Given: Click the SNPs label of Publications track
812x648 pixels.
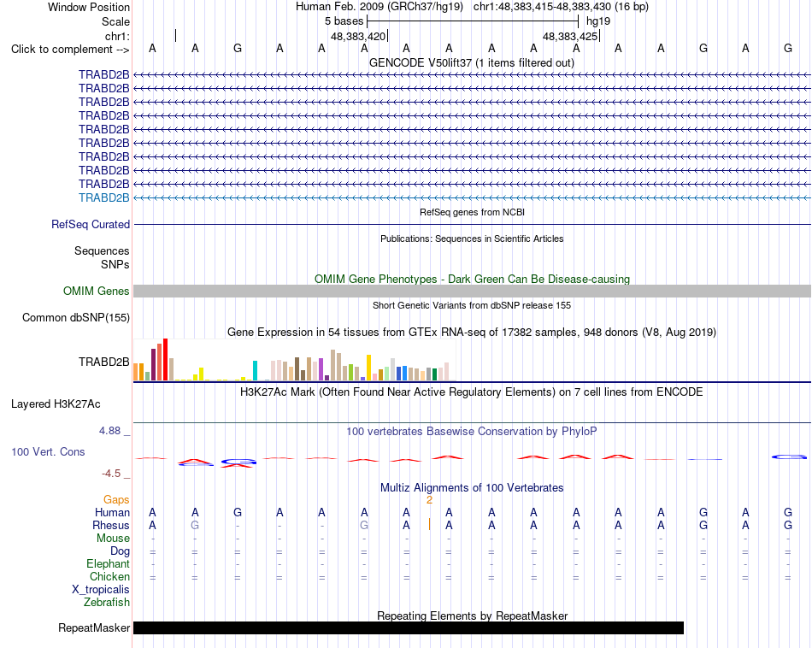Looking at the screenshot, I should point(115,264).
